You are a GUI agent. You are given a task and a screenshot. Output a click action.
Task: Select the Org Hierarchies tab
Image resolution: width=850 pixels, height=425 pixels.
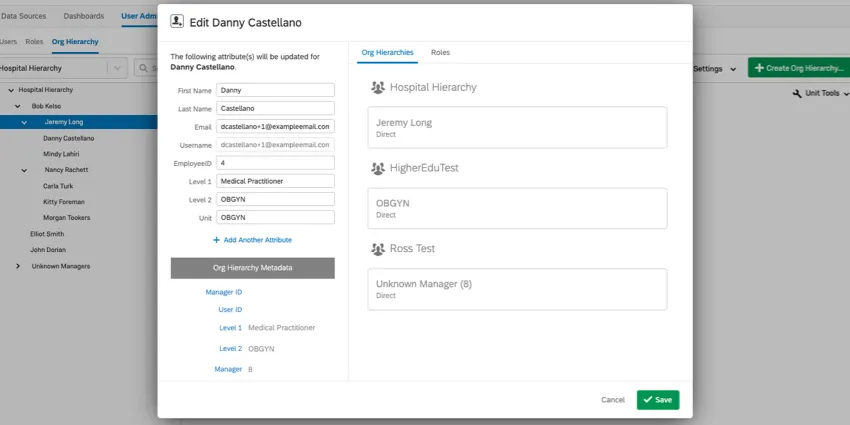click(x=388, y=52)
